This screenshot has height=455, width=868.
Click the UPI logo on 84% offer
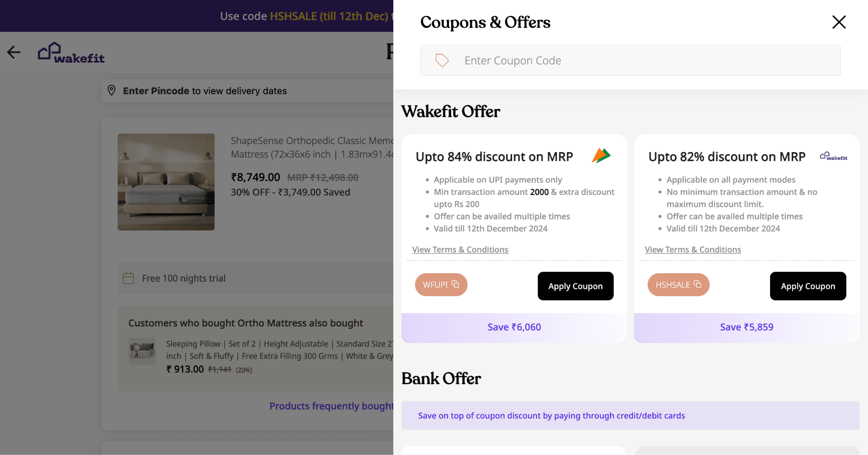click(601, 156)
